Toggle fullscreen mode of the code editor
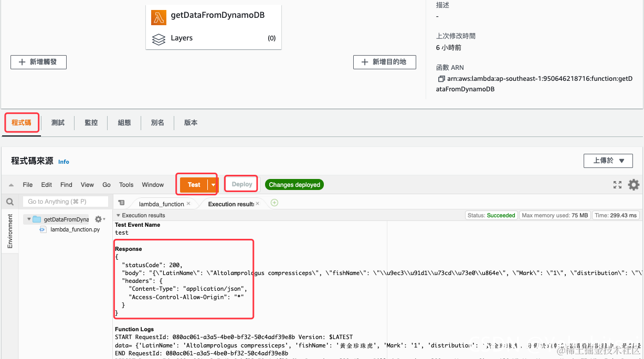This screenshot has height=359, width=644. tap(617, 185)
